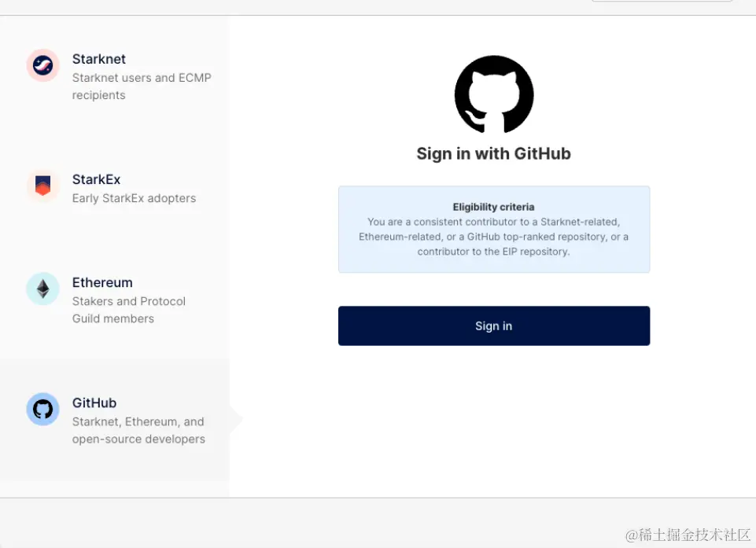Click the 'Eligibility criteria' heading

pyautogui.click(x=494, y=207)
